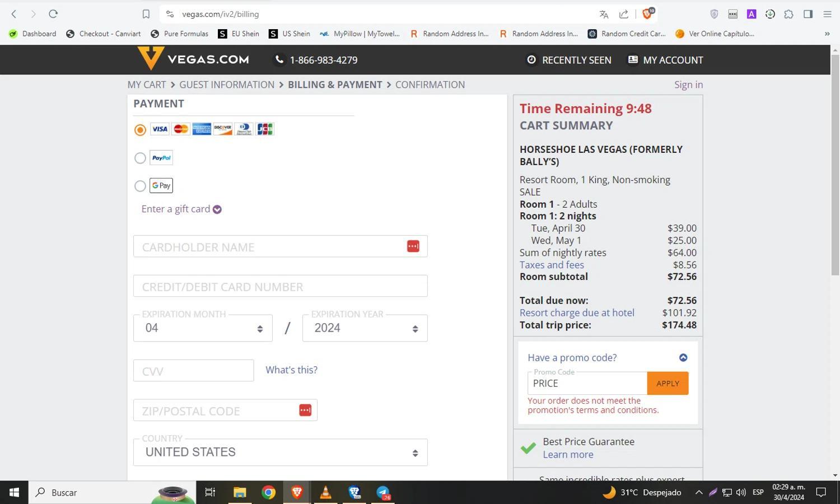Screen dimensions: 840x504
Task: Open Resort charge due at hotel link
Action: tap(577, 313)
